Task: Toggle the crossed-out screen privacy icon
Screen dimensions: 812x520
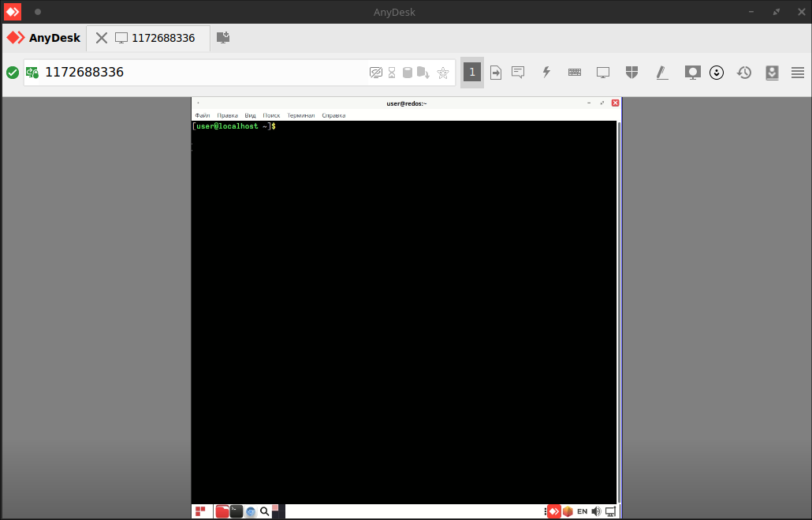Action: 376,73
